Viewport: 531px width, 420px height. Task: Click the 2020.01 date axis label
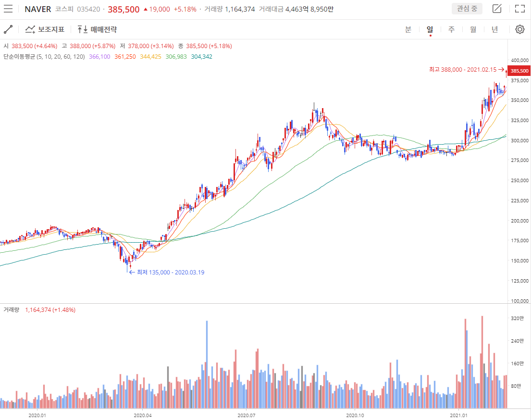pyautogui.click(x=37, y=415)
